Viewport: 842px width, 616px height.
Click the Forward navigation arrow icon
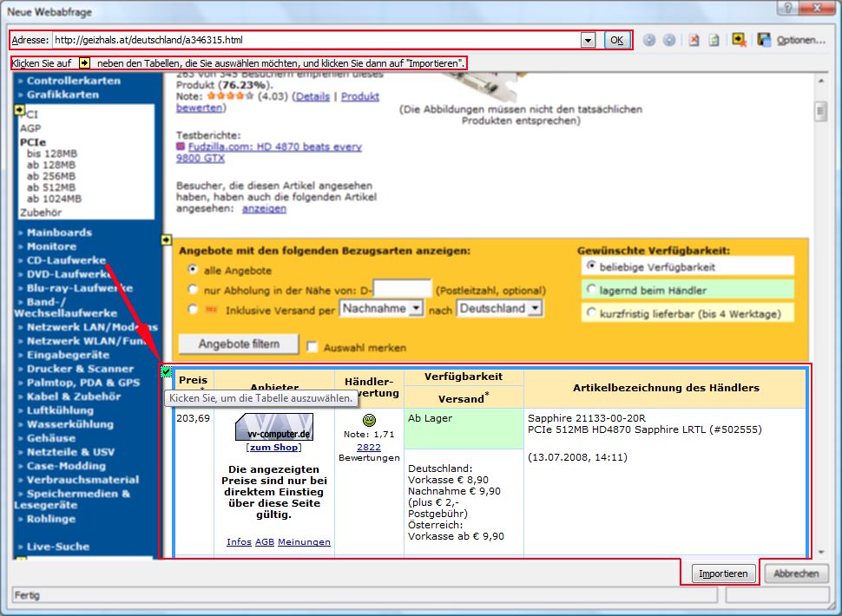point(669,40)
